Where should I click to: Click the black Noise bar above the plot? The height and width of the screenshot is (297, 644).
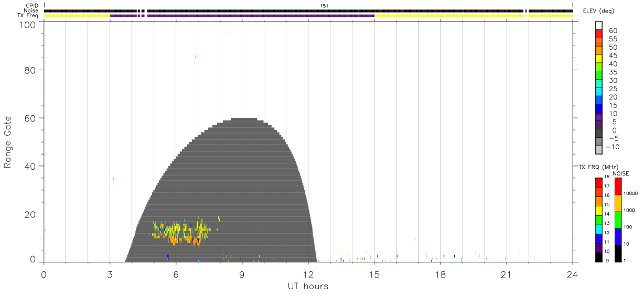point(308,10)
